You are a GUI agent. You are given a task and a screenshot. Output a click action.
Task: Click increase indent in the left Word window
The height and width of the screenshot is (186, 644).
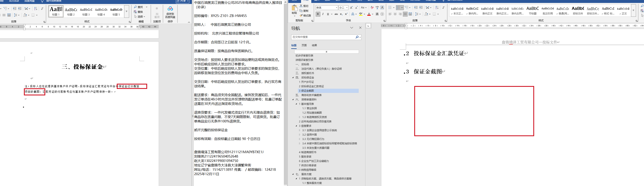(20, 9)
